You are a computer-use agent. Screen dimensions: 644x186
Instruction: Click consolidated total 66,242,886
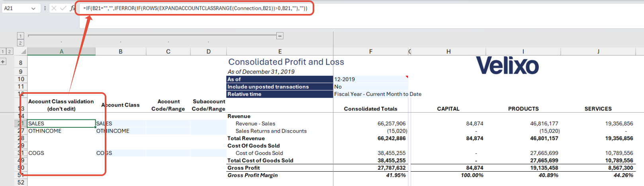point(391,139)
